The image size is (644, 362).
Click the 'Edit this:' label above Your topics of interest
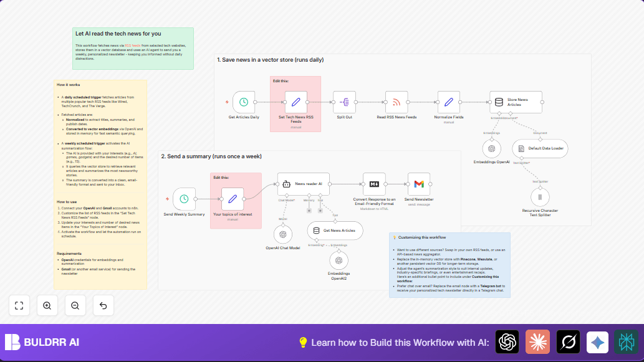click(221, 178)
